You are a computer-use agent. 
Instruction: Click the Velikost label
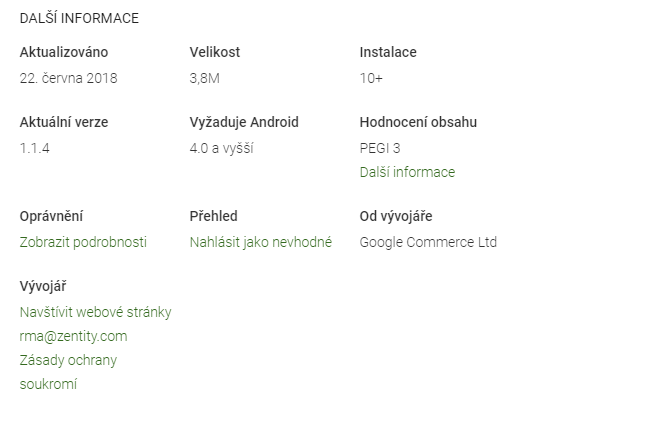pyautogui.click(x=215, y=52)
